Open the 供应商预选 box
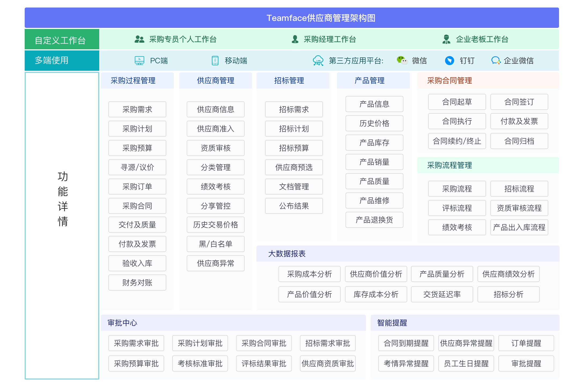588x386 pixels. point(294,167)
